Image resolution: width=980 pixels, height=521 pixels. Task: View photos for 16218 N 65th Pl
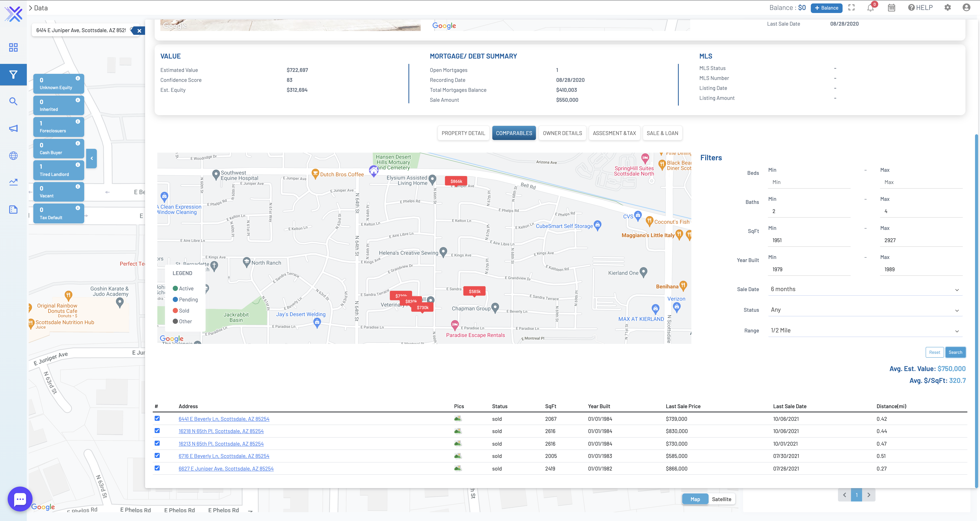pyautogui.click(x=458, y=431)
